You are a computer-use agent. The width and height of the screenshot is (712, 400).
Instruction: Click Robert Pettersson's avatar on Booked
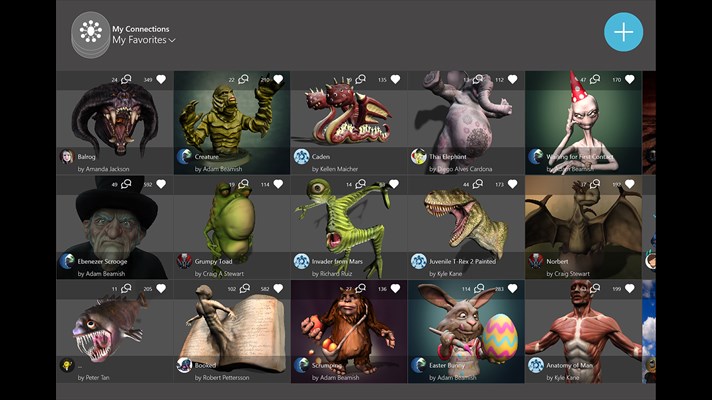pyautogui.click(x=184, y=365)
